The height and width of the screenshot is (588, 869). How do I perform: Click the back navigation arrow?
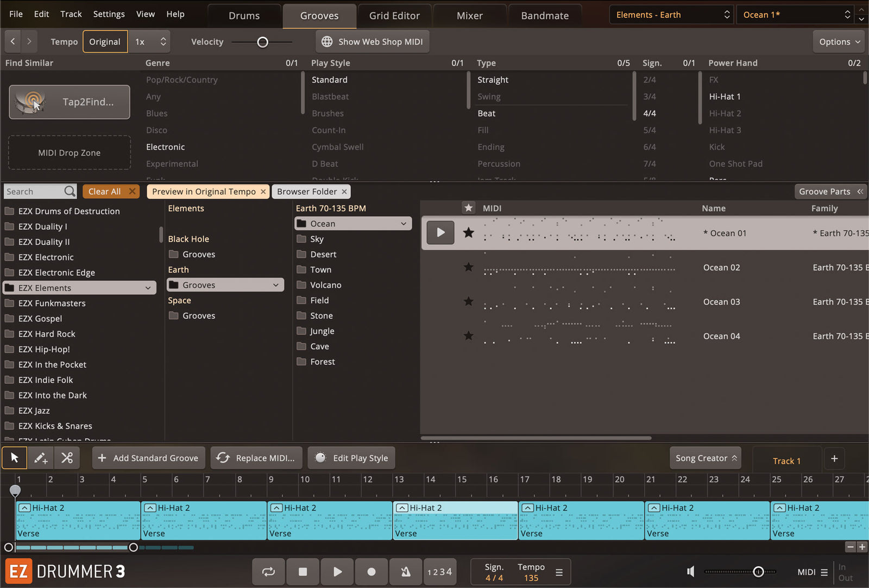[x=13, y=41]
